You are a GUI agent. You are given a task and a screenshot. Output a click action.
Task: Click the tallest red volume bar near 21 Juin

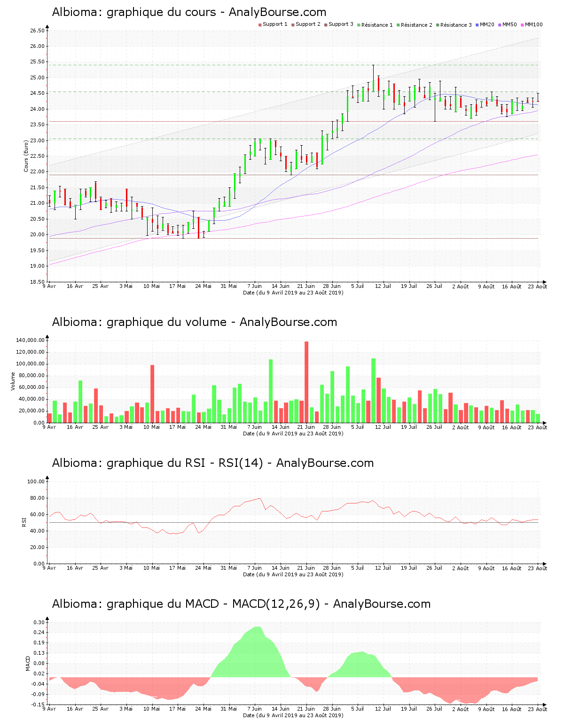point(306,382)
